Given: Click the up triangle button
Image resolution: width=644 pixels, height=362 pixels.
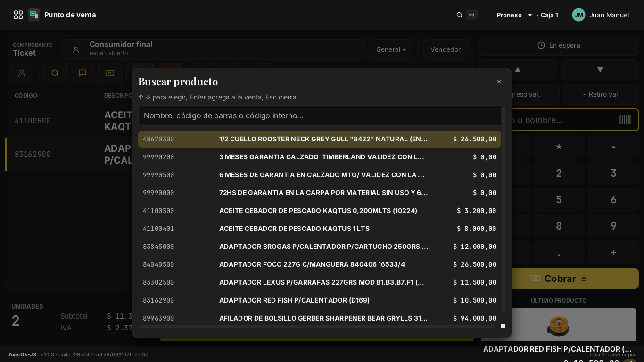Looking at the screenshot, I should tap(518, 70).
